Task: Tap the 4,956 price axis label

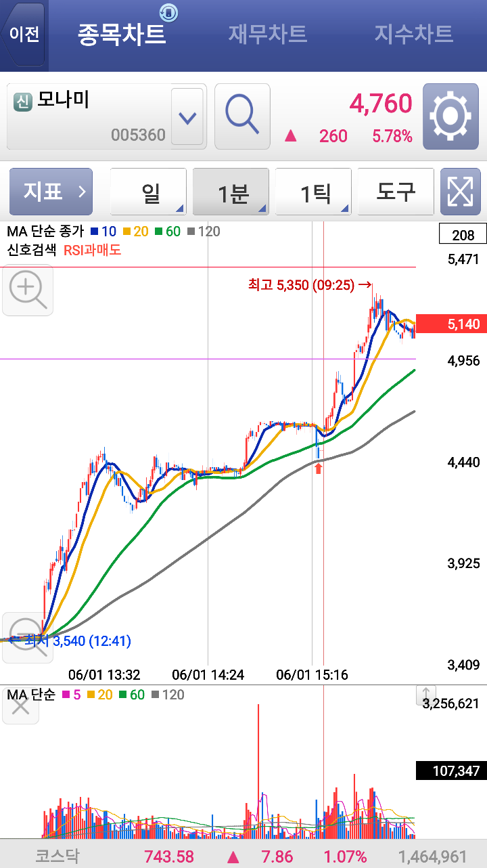Action: pyautogui.click(x=463, y=361)
